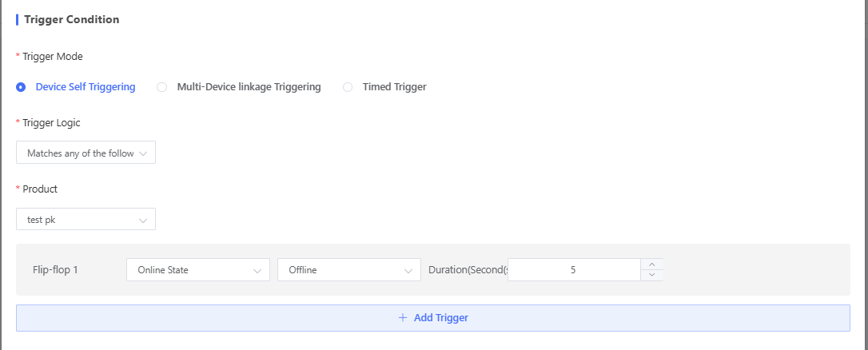Screen dimensions: 868x350
Task: Choose Multi-Device linkage Triggering mode
Action: tap(161, 87)
